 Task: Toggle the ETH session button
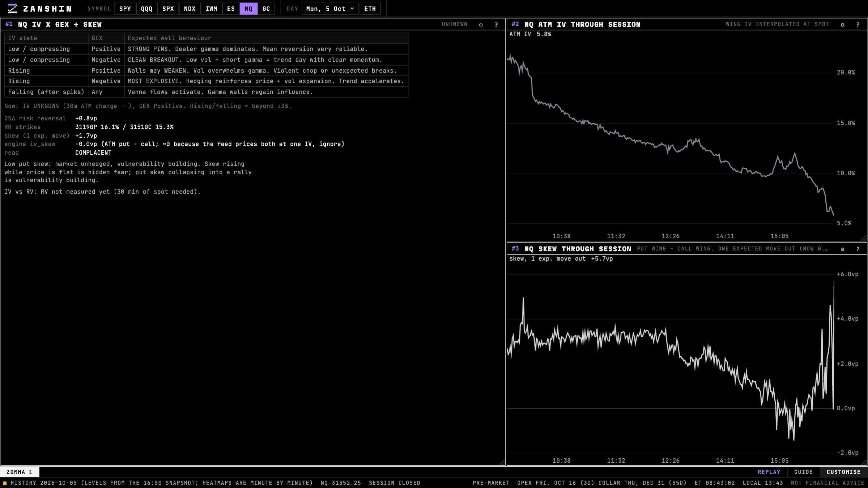coord(370,9)
